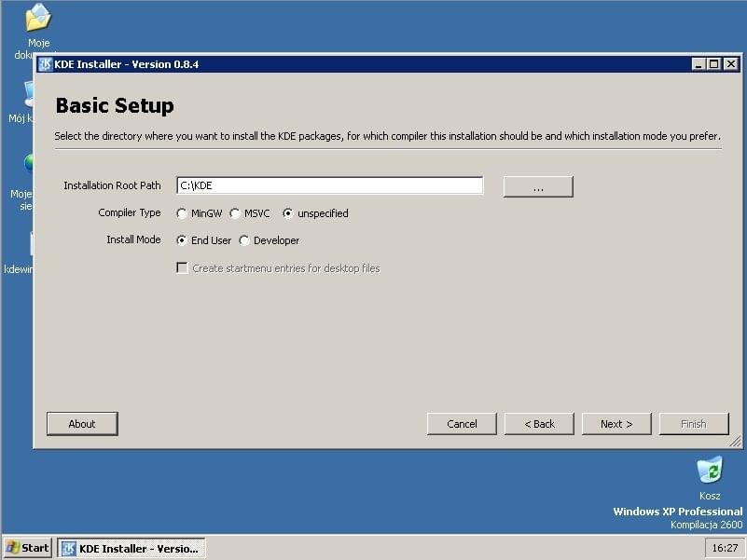
Task: Tick Create startmenu entries for desktop files
Action: (278, 268)
